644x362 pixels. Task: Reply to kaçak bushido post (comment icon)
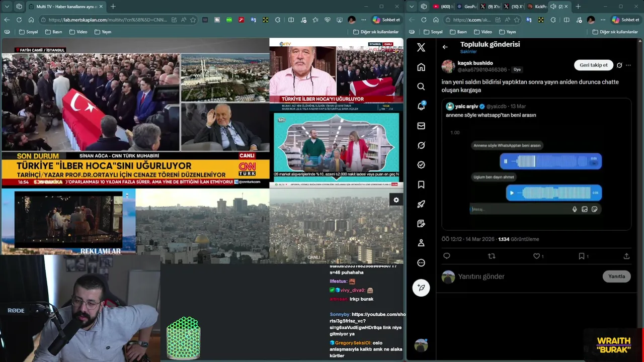[x=446, y=256]
